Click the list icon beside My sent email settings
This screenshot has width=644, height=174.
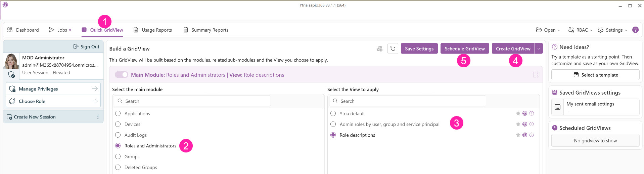558,107
